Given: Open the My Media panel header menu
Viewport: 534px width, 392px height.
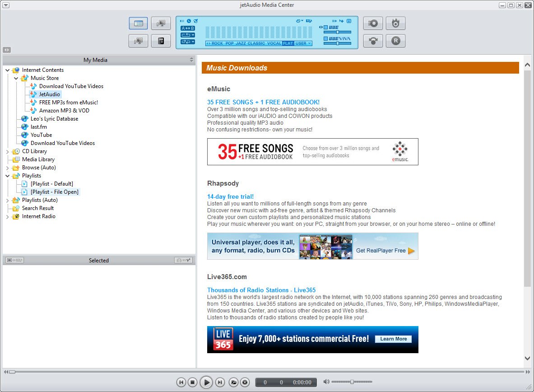Looking at the screenshot, I should 191,60.
